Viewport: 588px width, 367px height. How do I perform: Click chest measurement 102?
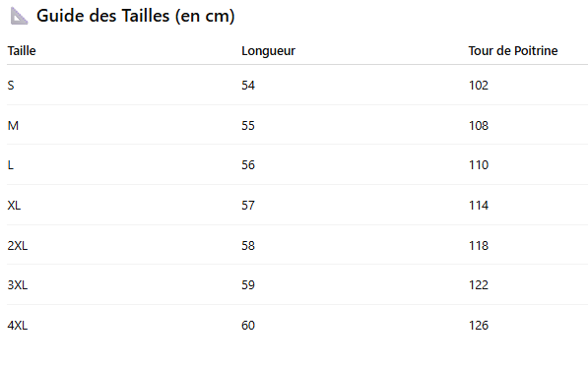click(479, 86)
